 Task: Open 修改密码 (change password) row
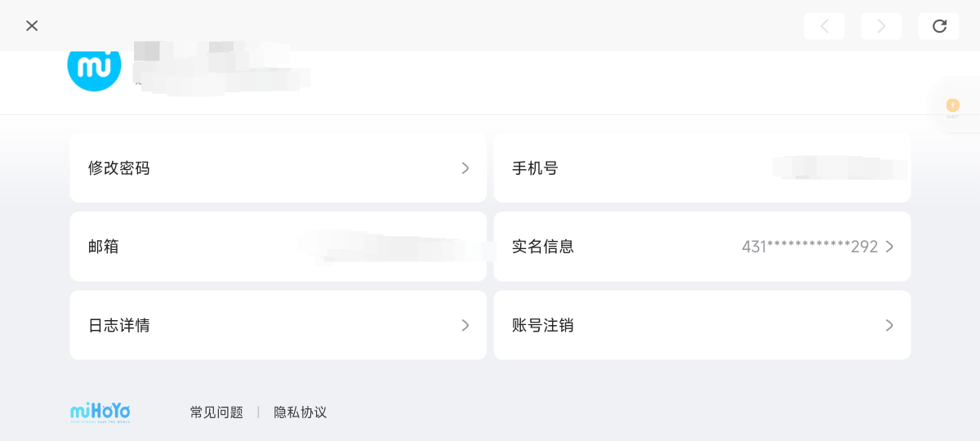[278, 168]
